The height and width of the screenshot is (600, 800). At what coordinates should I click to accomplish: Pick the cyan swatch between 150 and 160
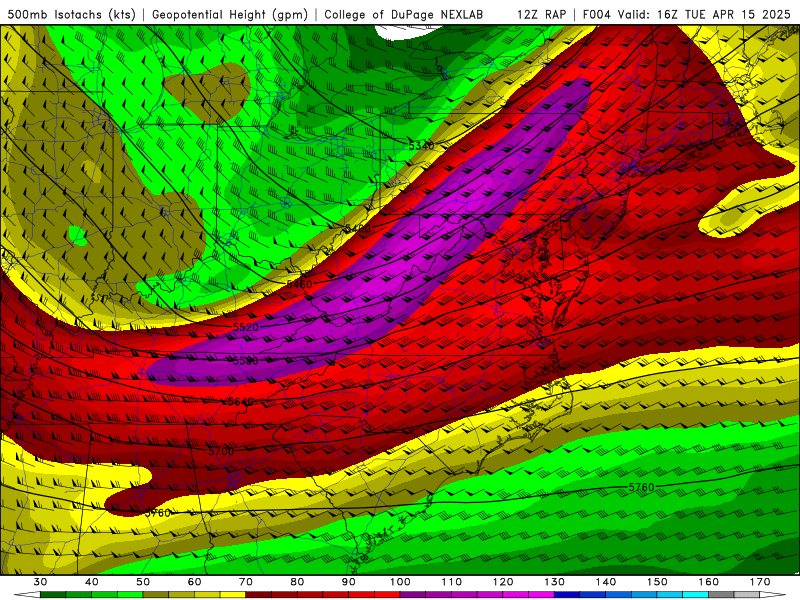click(695, 595)
